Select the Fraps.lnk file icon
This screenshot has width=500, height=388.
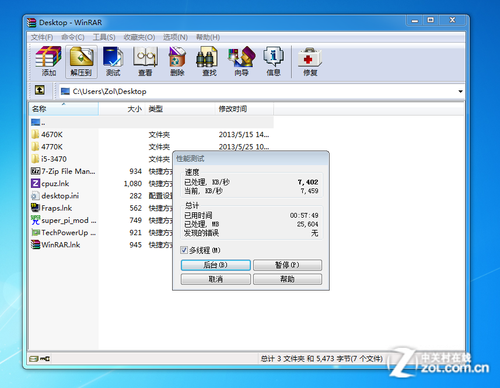(35, 208)
